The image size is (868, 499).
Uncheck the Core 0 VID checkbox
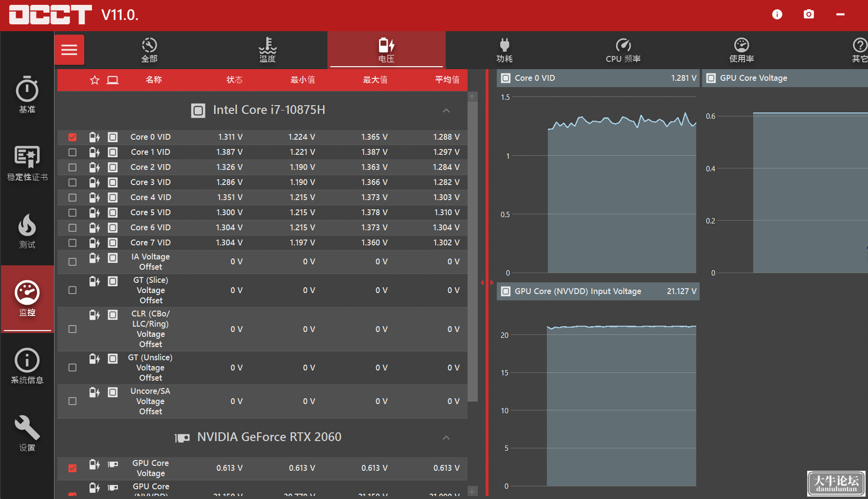tap(72, 137)
